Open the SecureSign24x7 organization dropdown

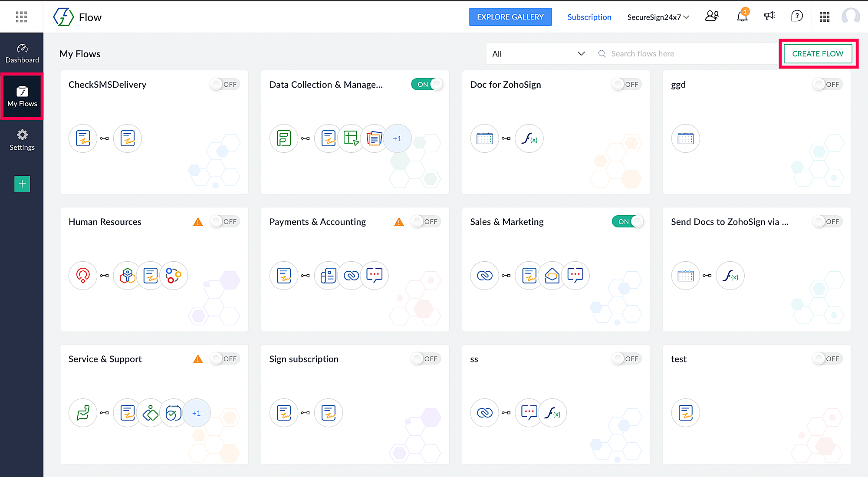click(658, 17)
